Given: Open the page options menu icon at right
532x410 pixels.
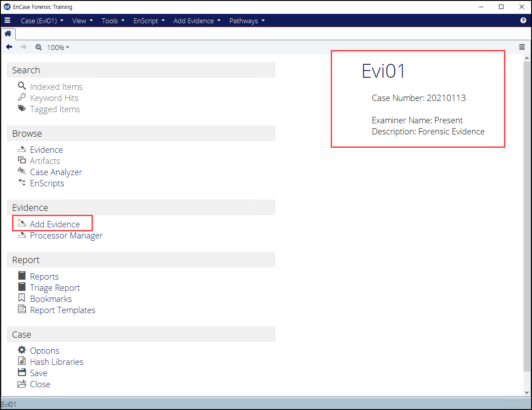Looking at the screenshot, I should point(522,47).
